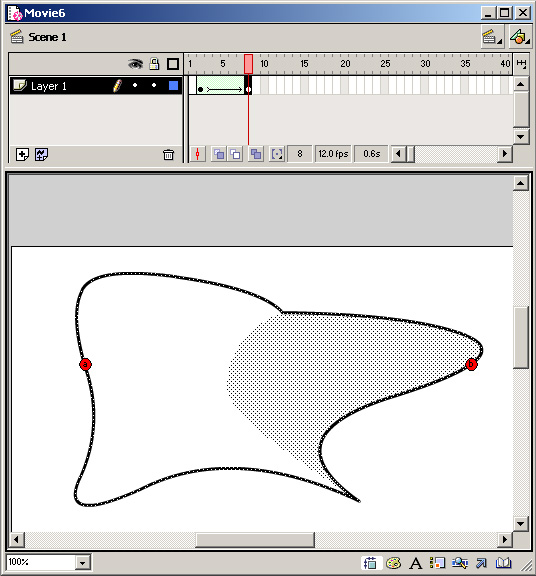Toggle the eye column to hide all layers
Image resolution: width=536 pixels, height=576 pixels.
click(x=136, y=64)
